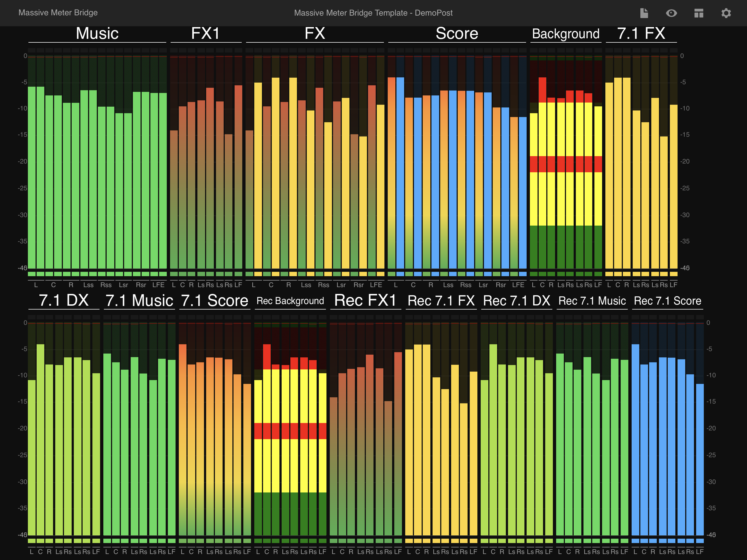Select the Rec 7.1 FX group header
The width and height of the screenshot is (747, 560).
[441, 301]
